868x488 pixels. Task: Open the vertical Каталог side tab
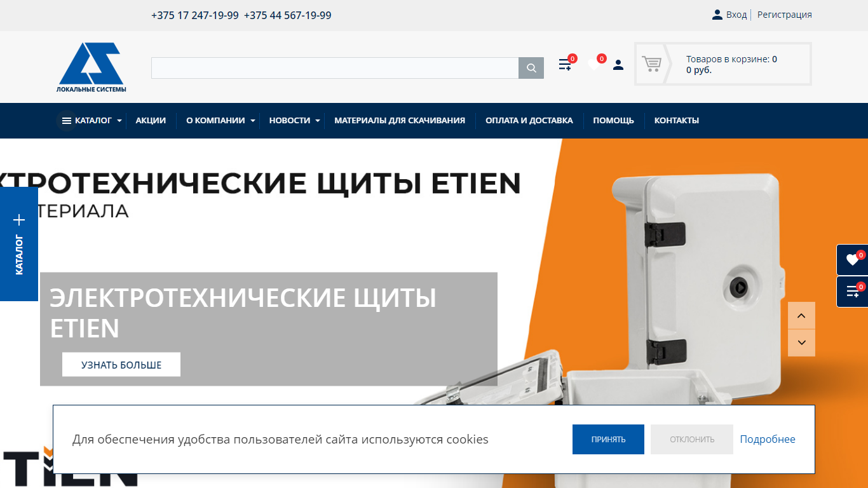(19, 244)
